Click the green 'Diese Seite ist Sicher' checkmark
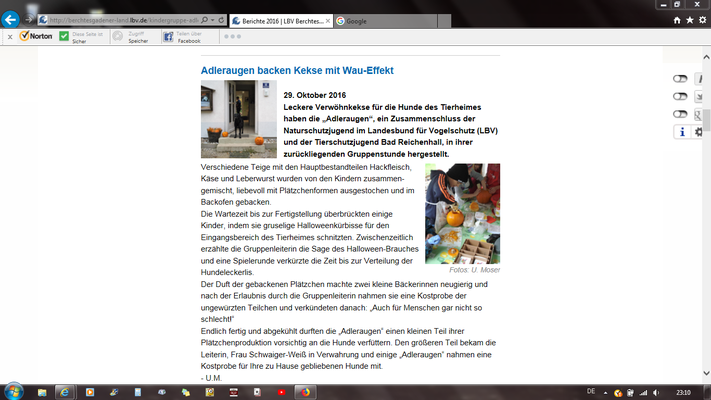The width and height of the screenshot is (711, 400). [64, 36]
